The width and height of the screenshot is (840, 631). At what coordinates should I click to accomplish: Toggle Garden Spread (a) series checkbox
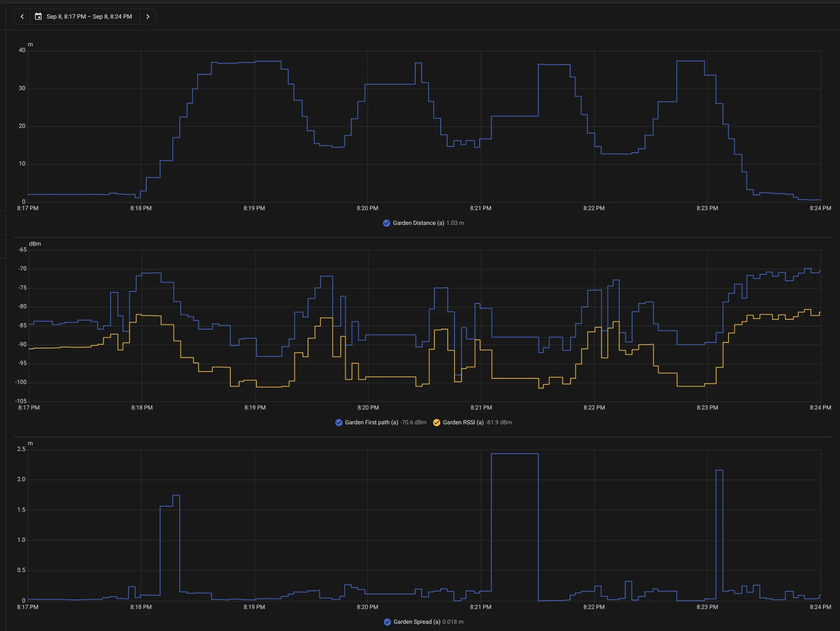coord(387,622)
